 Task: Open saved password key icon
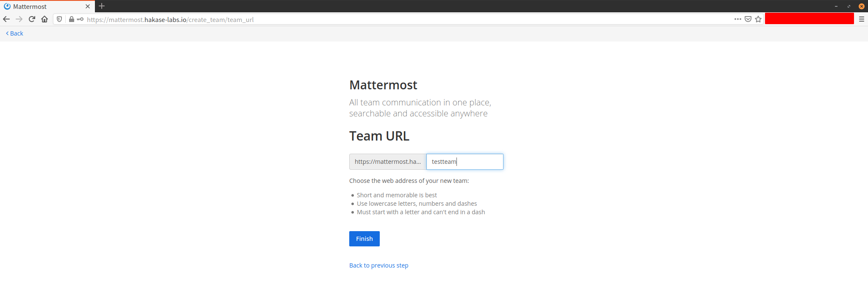pyautogui.click(x=80, y=19)
